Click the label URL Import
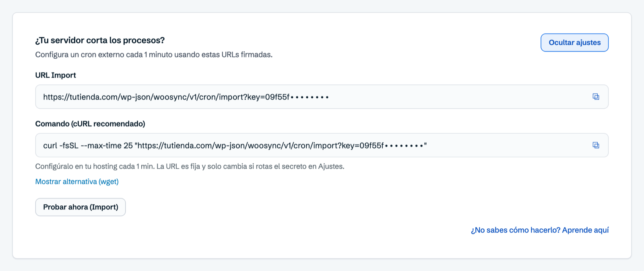 (56, 75)
